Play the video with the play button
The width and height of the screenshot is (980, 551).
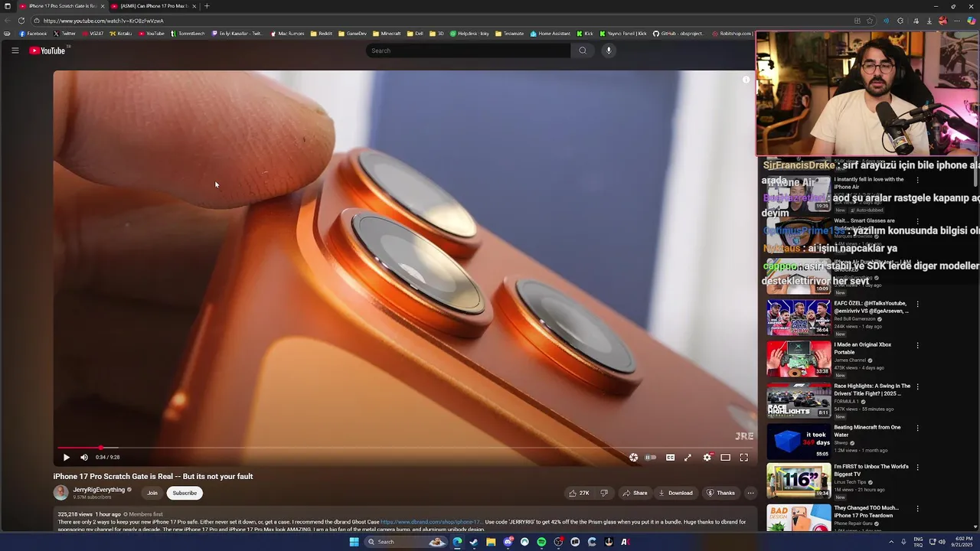click(66, 458)
